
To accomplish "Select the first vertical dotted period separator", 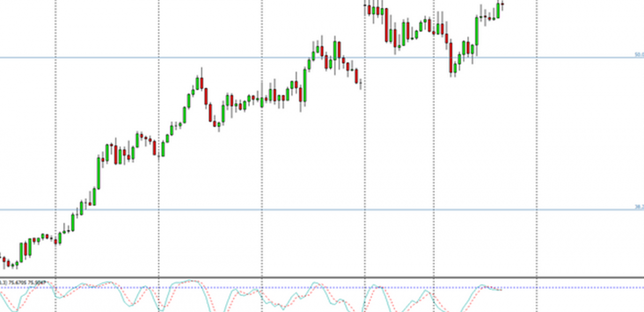I will tap(56, 134).
